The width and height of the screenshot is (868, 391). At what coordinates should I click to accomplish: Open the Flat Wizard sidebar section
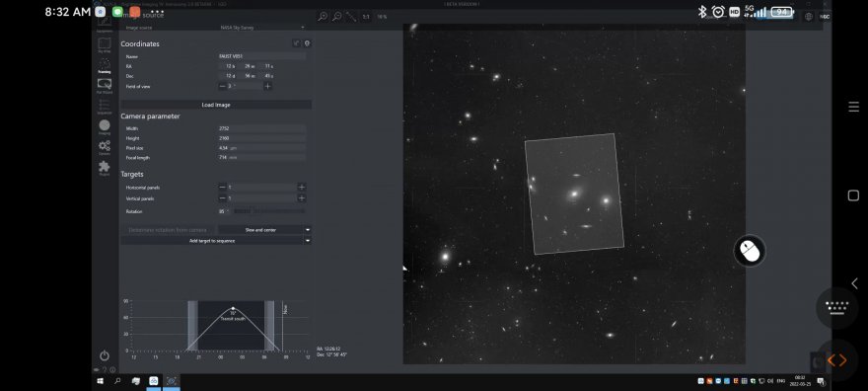point(105,86)
